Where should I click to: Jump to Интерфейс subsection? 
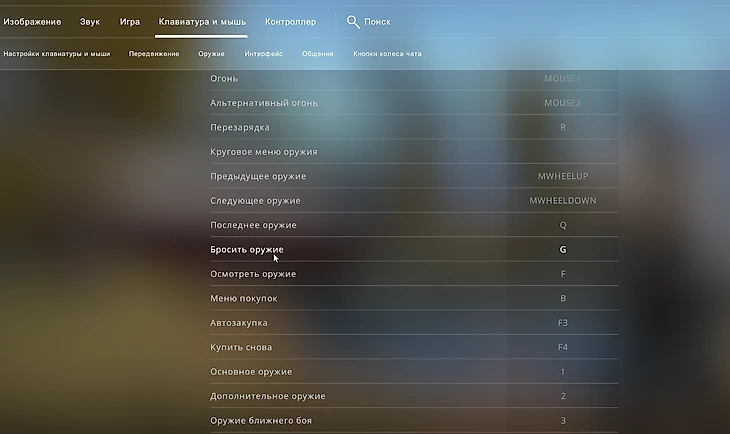click(x=264, y=54)
